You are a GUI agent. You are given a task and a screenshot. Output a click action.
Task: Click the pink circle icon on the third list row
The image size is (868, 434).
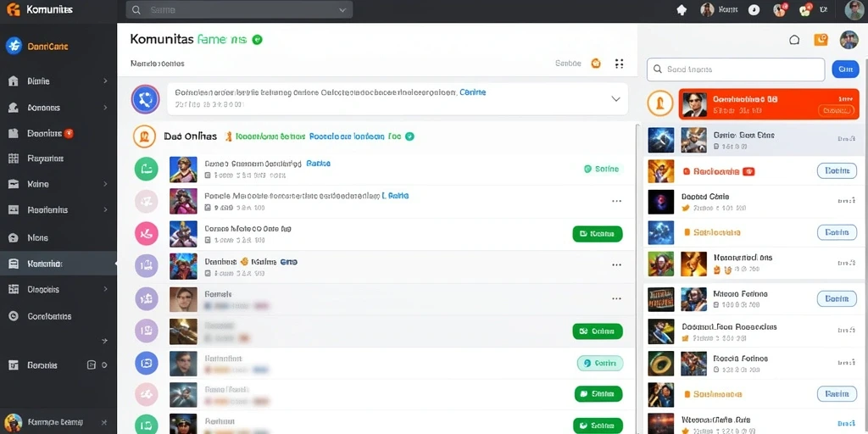(x=146, y=233)
